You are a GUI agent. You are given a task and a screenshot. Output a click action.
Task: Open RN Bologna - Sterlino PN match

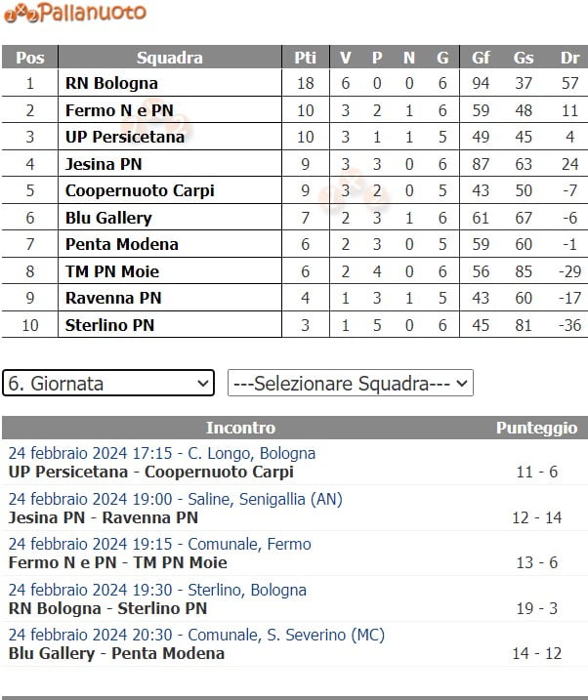pos(107,608)
